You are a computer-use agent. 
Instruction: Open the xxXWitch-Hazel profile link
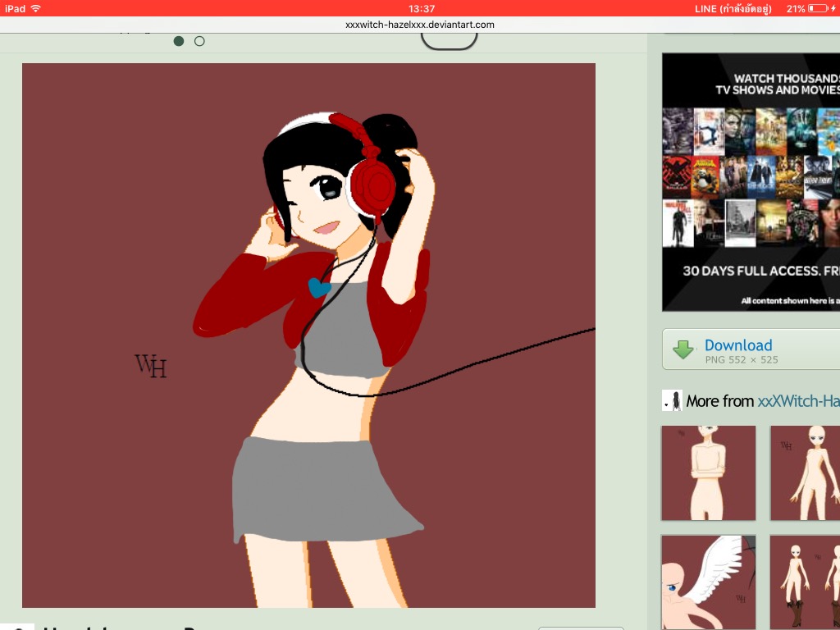797,401
